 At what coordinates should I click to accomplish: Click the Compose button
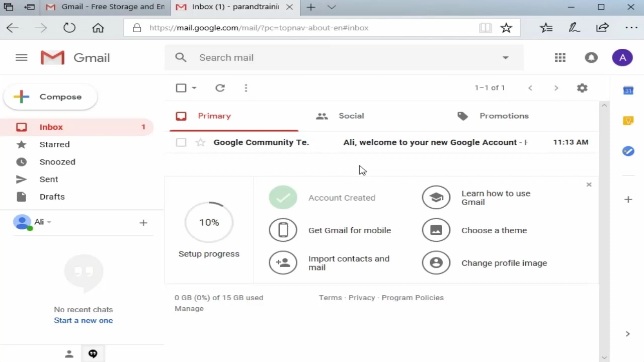pos(50,97)
